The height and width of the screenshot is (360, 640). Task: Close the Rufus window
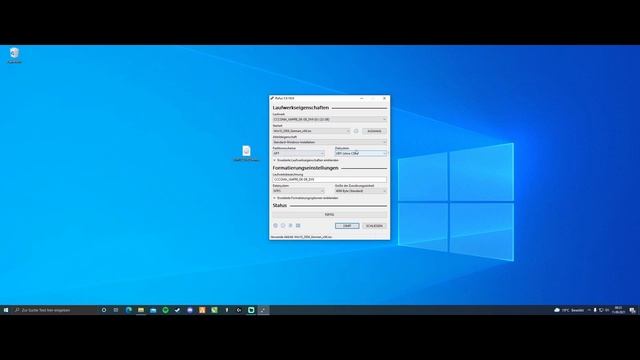coord(384,98)
